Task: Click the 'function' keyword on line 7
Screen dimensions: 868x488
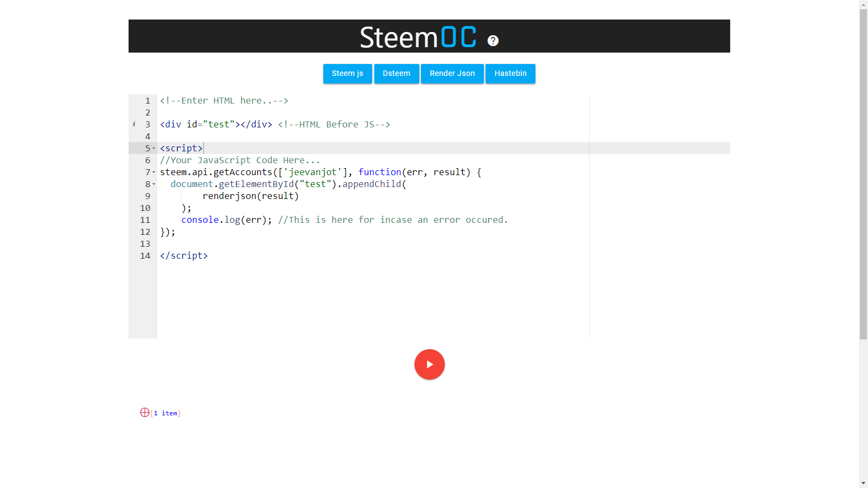Action: click(x=380, y=172)
